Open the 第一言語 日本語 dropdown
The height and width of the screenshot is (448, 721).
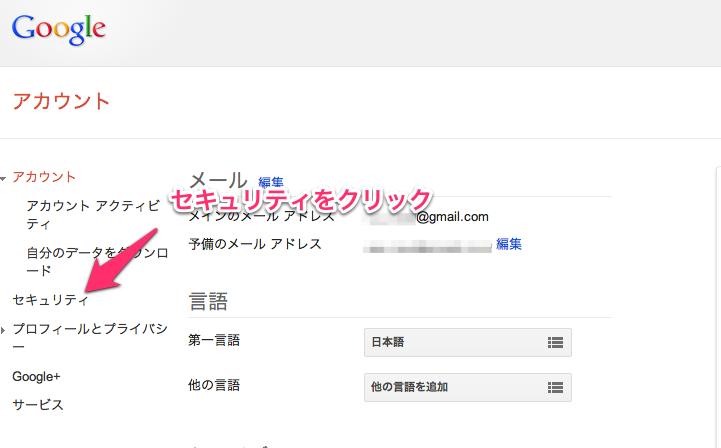[x=468, y=342]
